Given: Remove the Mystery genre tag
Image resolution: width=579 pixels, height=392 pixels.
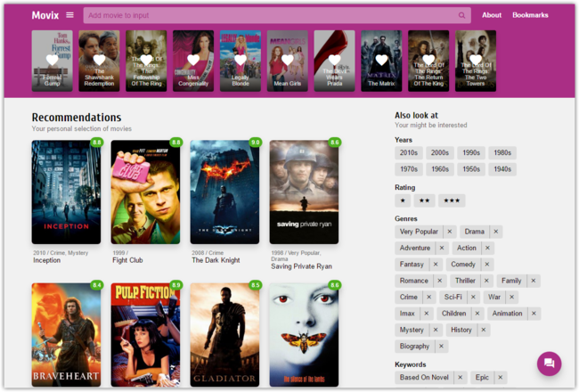Looking at the screenshot, I should pos(436,330).
